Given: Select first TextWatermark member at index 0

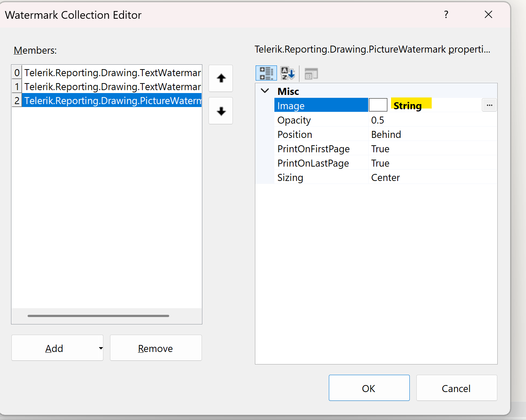Looking at the screenshot, I should click(x=112, y=73).
